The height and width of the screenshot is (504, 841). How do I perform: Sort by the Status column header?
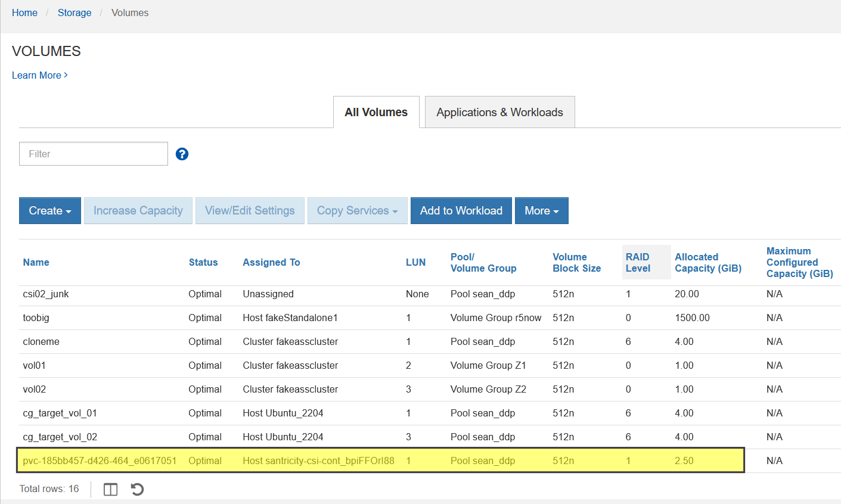[203, 262]
